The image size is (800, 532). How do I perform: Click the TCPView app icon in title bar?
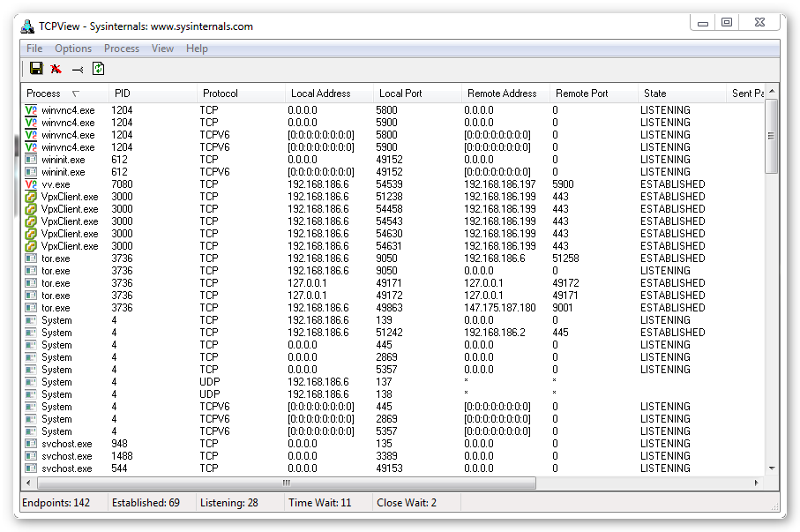pyautogui.click(x=27, y=26)
